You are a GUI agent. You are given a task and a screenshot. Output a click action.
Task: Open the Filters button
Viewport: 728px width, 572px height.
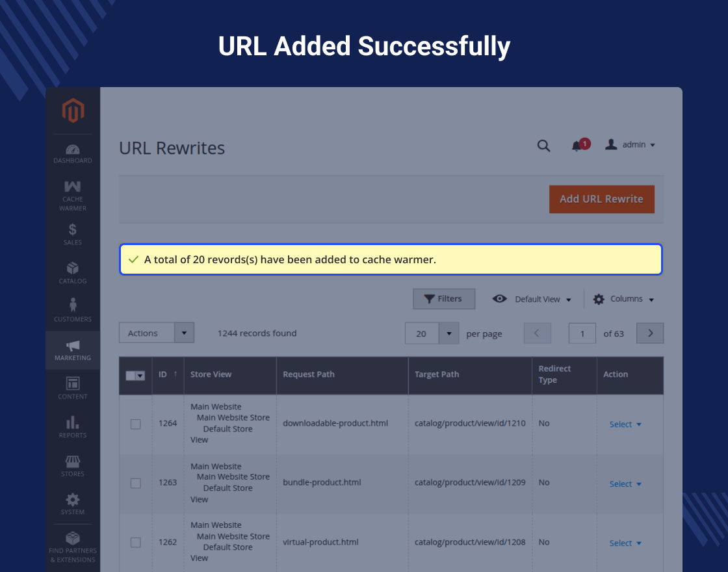pos(444,299)
